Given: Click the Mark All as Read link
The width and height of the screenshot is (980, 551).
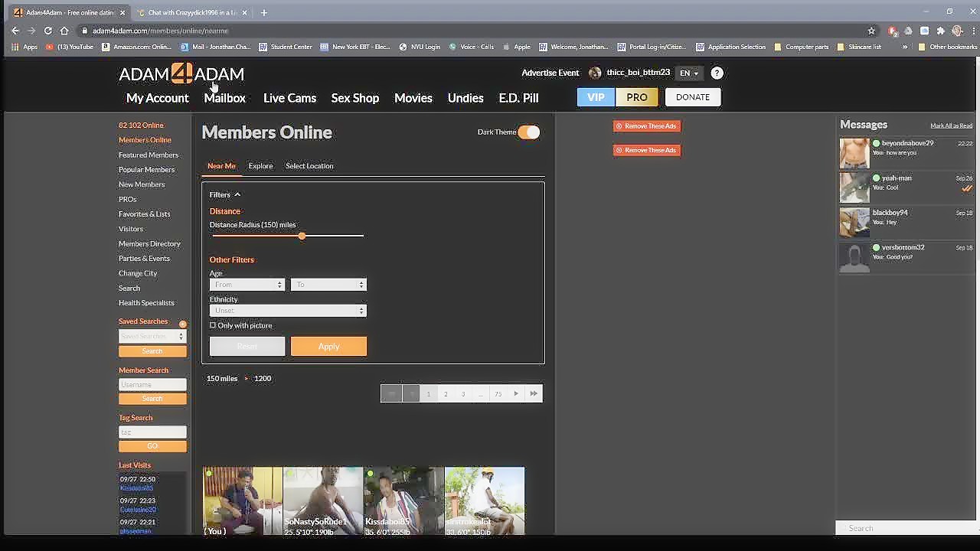Looking at the screenshot, I should pyautogui.click(x=951, y=126).
